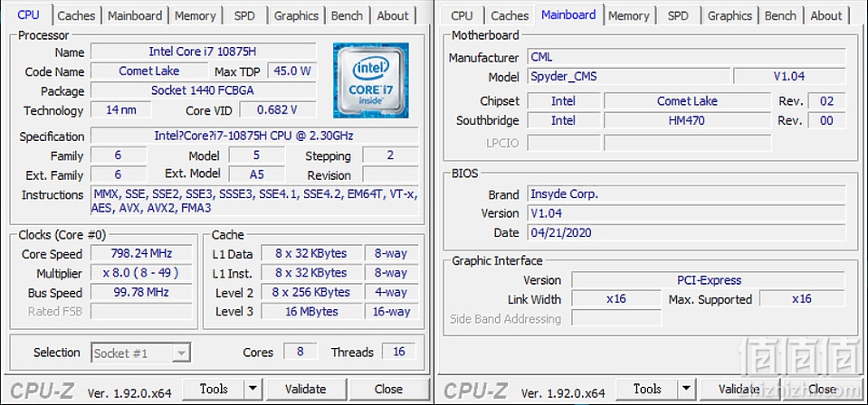This screenshot has width=868, height=405.
Task: Click Manufacturer value CML
Action: (x=686, y=57)
